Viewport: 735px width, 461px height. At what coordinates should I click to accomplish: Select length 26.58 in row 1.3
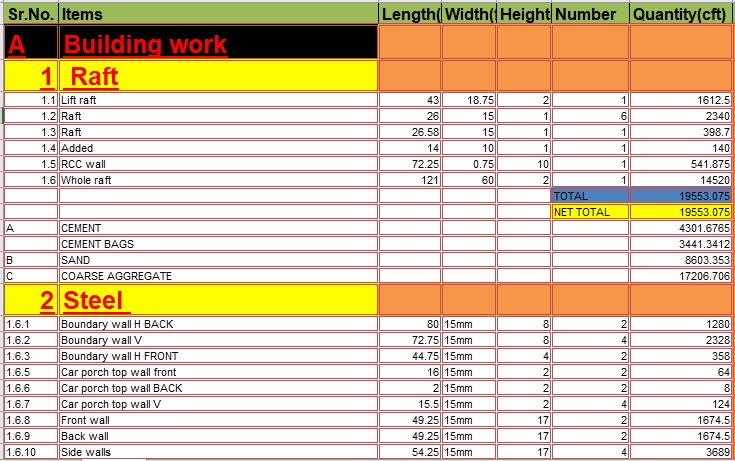[410, 132]
